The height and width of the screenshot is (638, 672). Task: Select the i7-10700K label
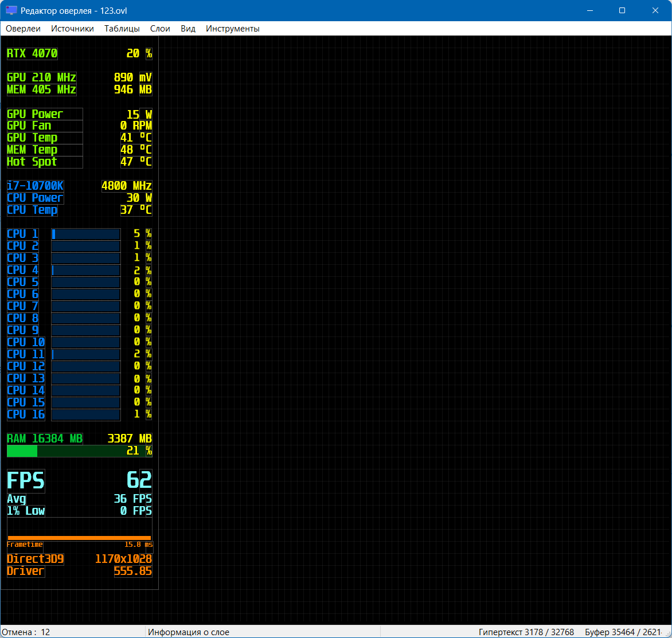pos(35,186)
